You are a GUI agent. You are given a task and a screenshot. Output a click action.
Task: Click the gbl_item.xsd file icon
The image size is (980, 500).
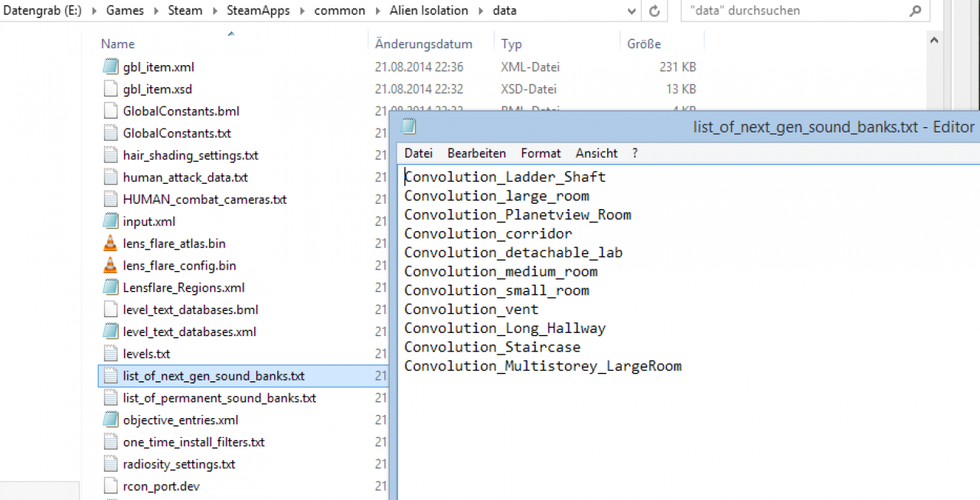[x=110, y=89]
